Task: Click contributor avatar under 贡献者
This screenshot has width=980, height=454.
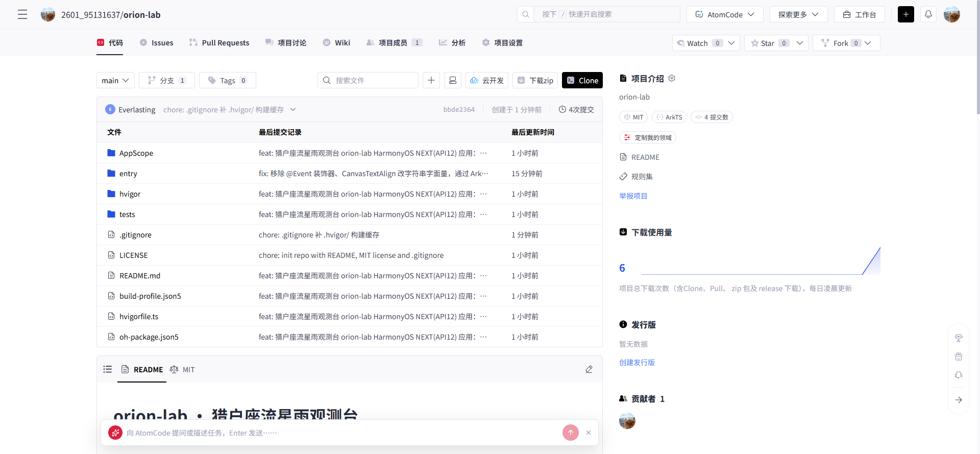Action: (x=627, y=421)
